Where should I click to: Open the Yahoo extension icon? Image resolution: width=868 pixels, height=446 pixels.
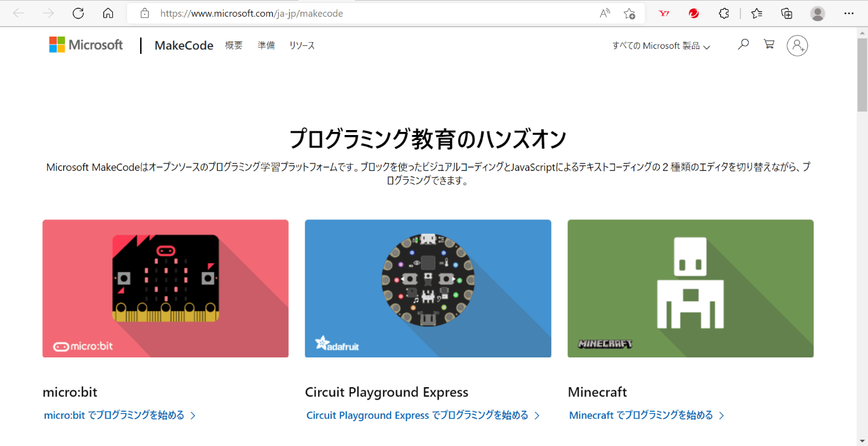click(x=664, y=13)
